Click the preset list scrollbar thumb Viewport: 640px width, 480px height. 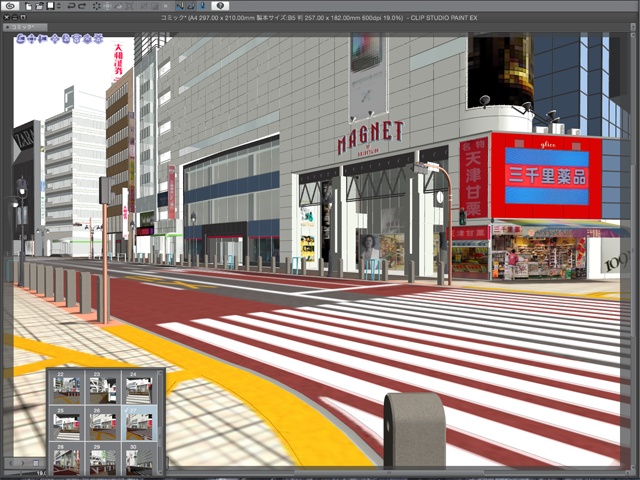[x=160, y=437]
